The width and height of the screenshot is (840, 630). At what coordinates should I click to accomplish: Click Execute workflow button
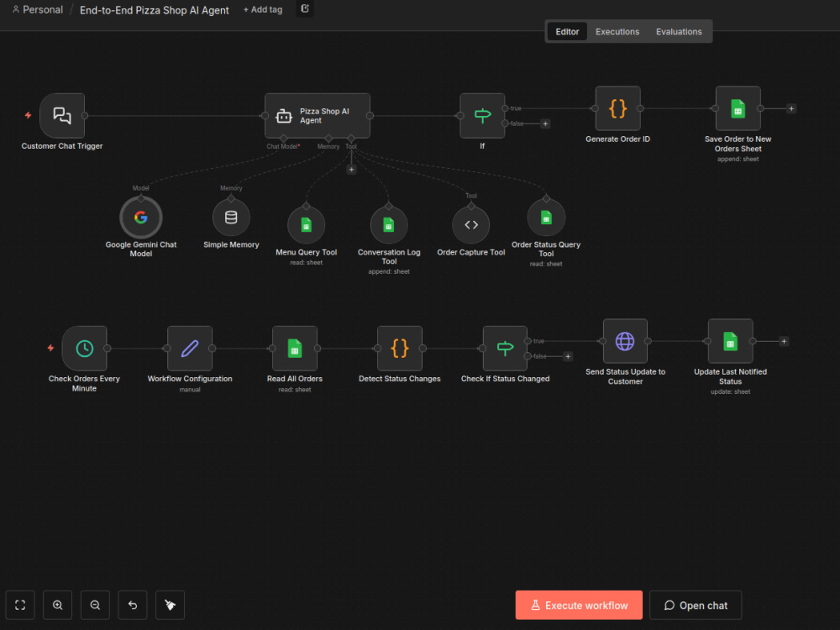click(579, 605)
